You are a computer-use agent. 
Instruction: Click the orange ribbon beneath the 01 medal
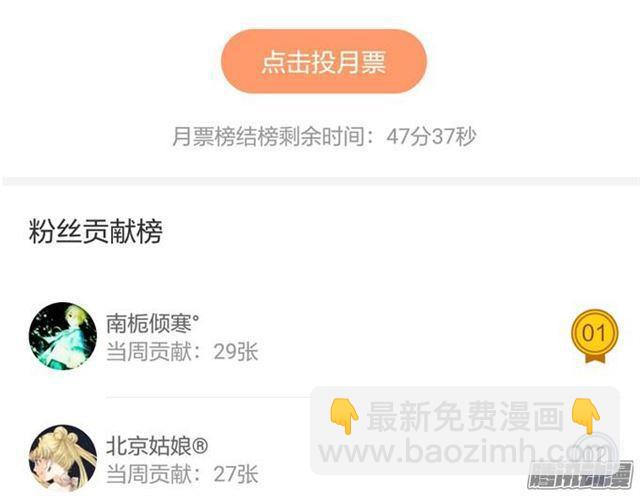tap(595, 358)
